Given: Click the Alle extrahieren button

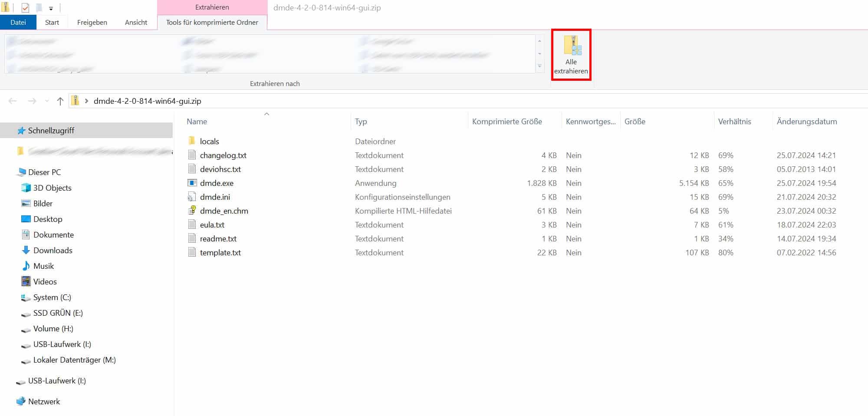Looking at the screenshot, I should point(571,55).
